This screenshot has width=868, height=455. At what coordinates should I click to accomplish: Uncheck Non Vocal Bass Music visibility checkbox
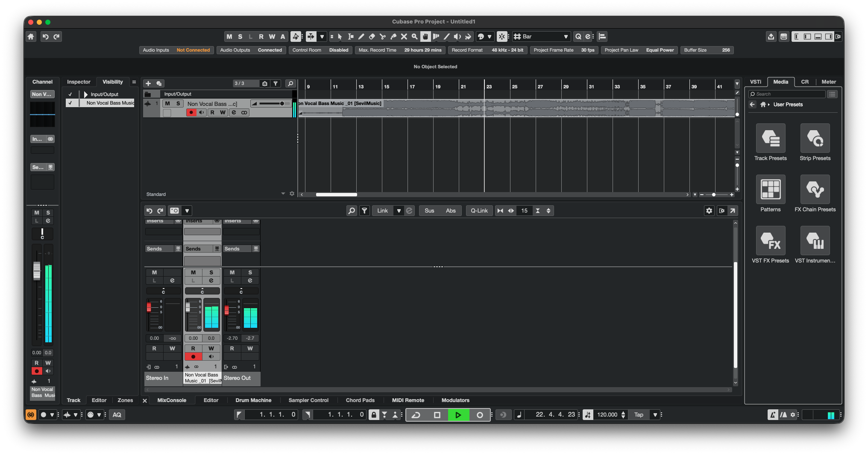tap(70, 103)
